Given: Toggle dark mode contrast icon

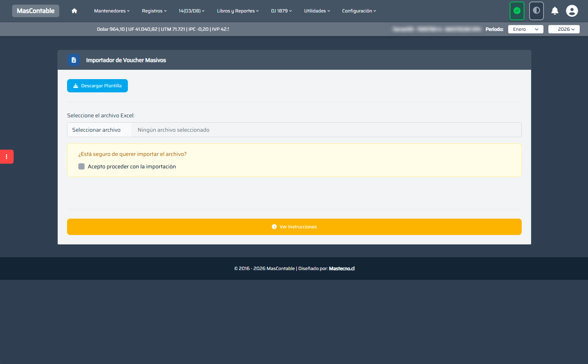Looking at the screenshot, I should [x=537, y=11].
